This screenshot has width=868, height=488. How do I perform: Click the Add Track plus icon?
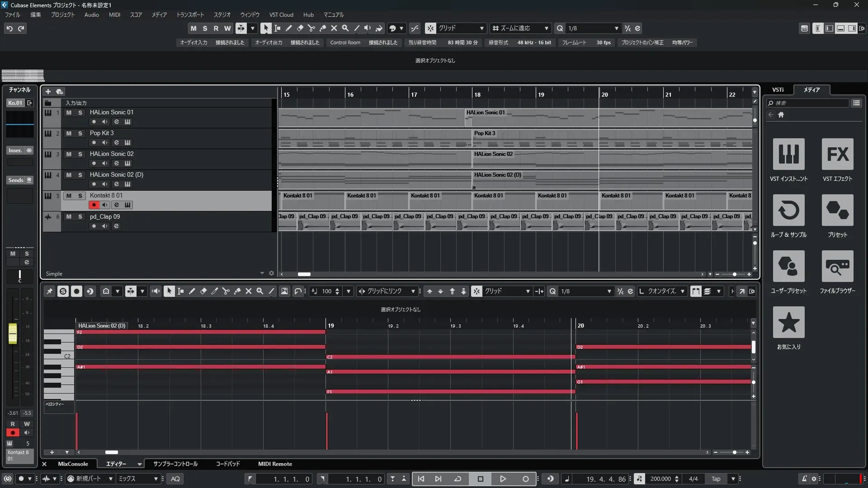tap(48, 92)
